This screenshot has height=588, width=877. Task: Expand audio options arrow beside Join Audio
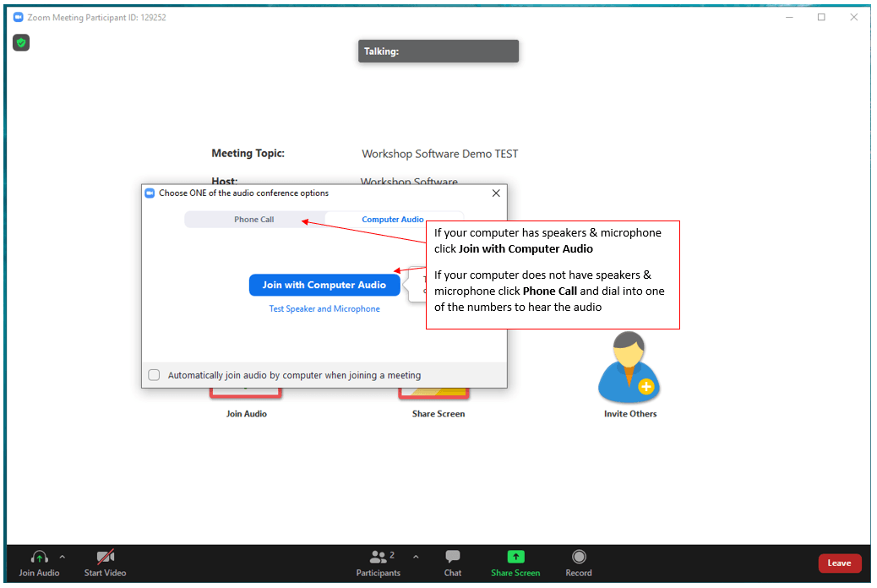pos(62,558)
